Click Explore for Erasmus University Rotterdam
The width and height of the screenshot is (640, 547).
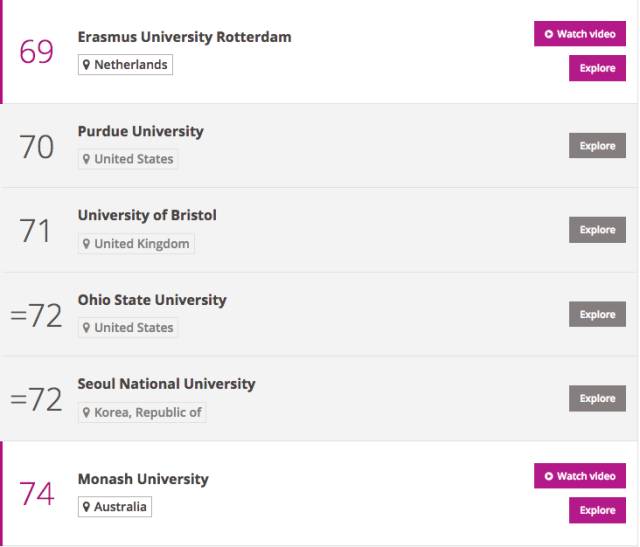point(597,68)
